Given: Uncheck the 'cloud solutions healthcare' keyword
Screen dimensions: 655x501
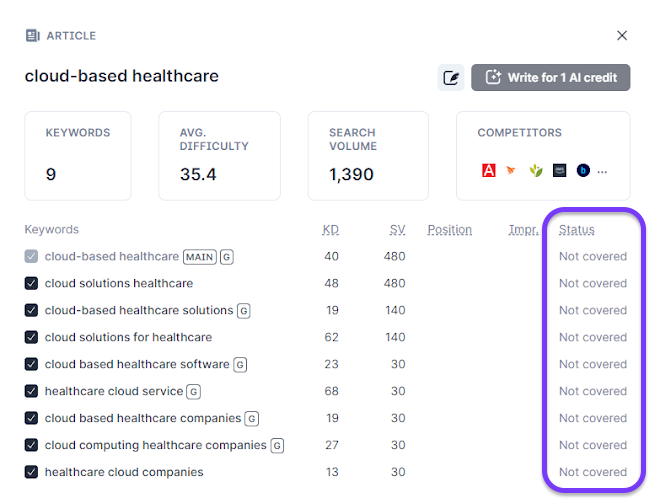Looking at the screenshot, I should [x=31, y=283].
